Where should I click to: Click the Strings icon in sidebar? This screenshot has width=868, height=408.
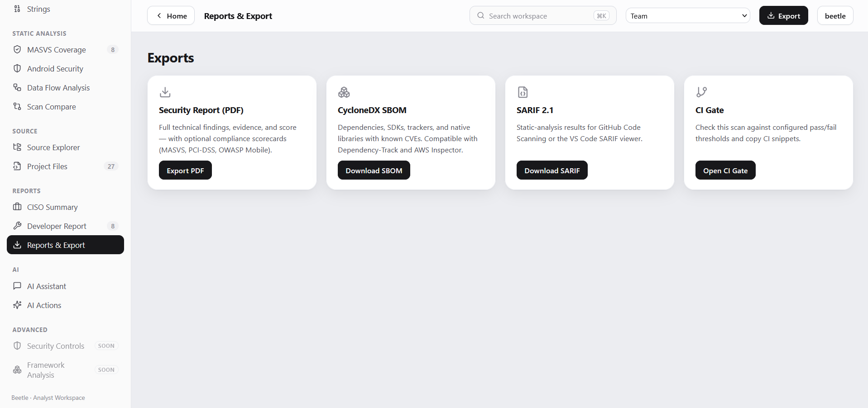17,9
